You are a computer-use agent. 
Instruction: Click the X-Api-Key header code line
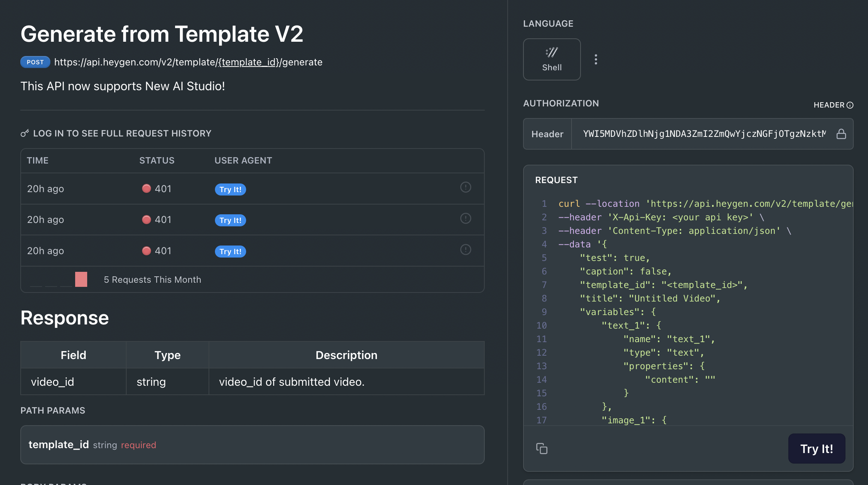click(661, 217)
